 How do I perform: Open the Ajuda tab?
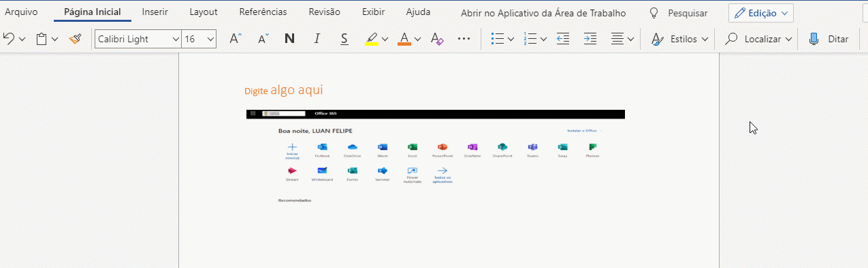[418, 12]
